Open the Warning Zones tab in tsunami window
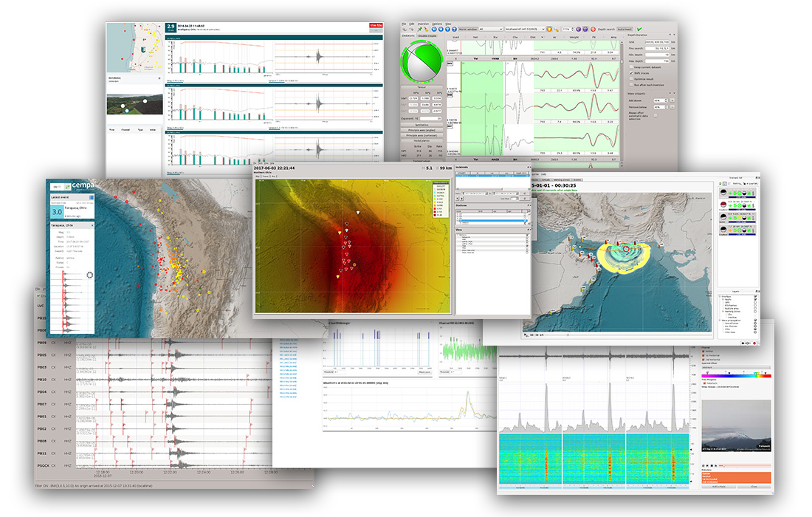The height and width of the screenshot is (517, 812). (x=561, y=179)
